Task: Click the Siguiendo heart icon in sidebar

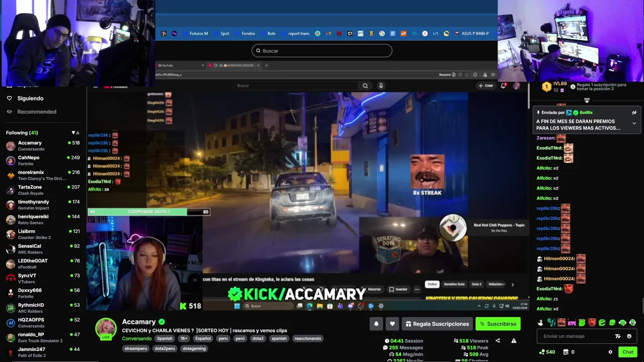Action: (9, 98)
